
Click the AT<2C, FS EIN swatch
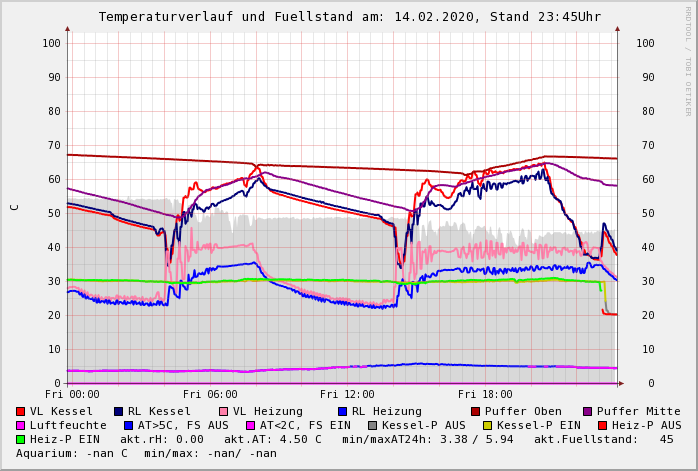[250, 425]
